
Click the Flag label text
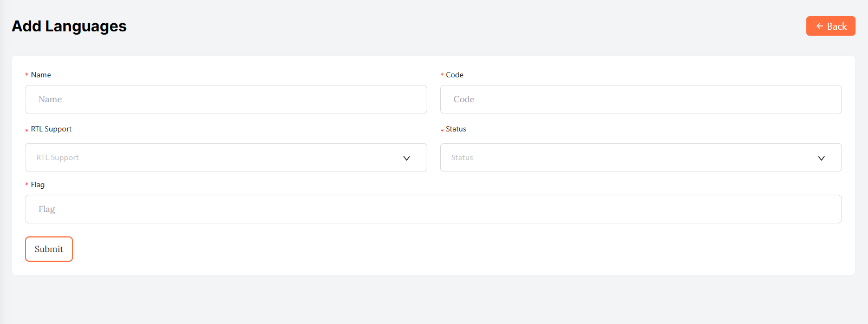pyautogui.click(x=38, y=184)
